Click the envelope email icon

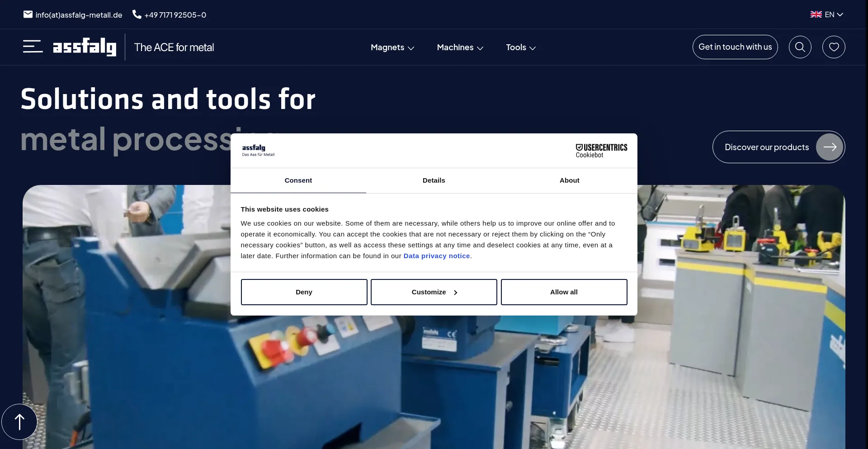(28, 14)
